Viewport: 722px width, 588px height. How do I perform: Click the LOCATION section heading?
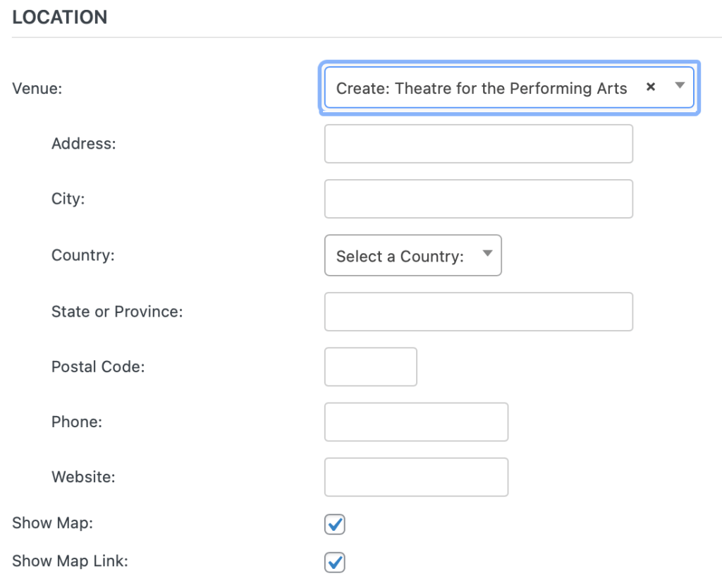point(60,17)
